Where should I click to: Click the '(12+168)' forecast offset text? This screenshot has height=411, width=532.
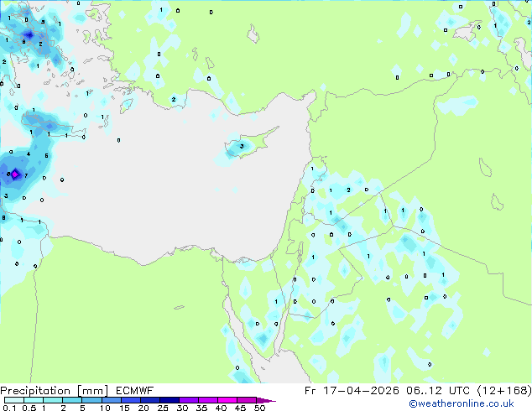[x=504, y=391]
